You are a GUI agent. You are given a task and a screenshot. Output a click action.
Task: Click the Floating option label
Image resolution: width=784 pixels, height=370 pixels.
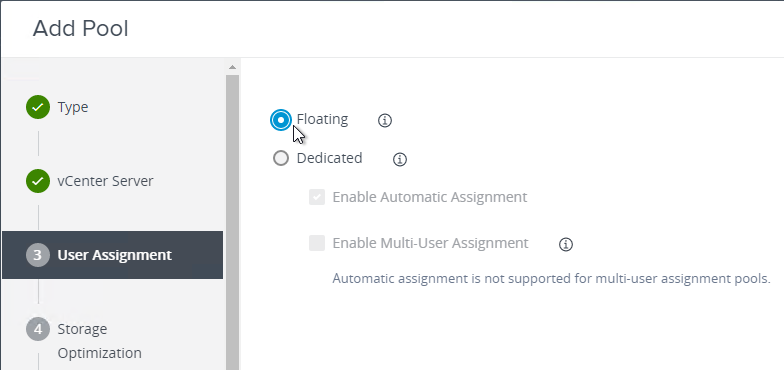coord(322,120)
